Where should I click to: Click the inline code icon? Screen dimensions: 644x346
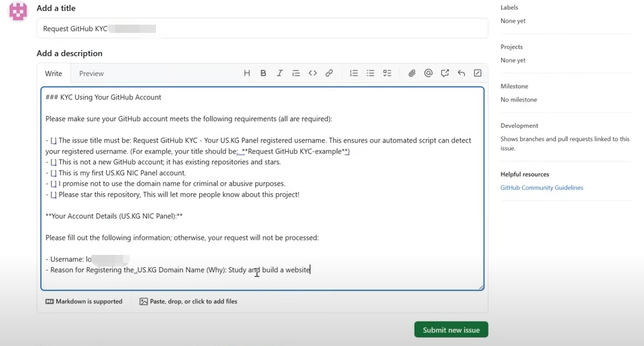pos(313,73)
